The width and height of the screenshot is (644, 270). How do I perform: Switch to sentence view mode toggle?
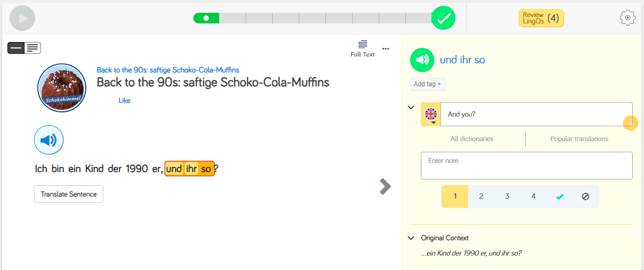pos(16,48)
